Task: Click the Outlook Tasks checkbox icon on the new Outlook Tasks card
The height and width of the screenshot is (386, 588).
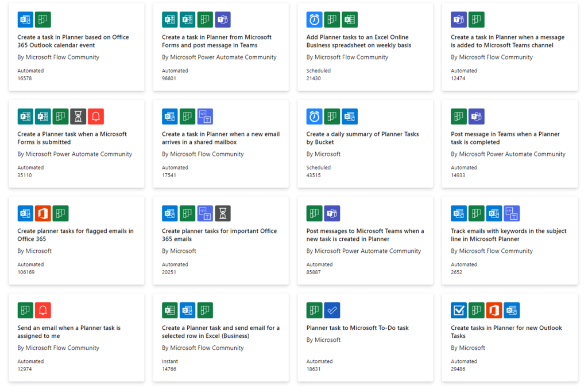Action: coord(459,310)
